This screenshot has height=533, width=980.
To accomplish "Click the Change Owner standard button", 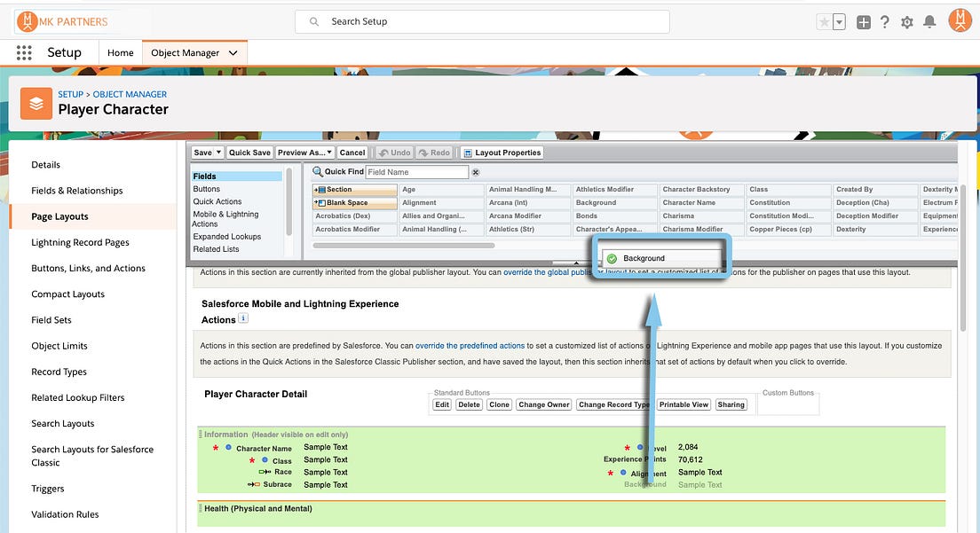I will point(544,404).
